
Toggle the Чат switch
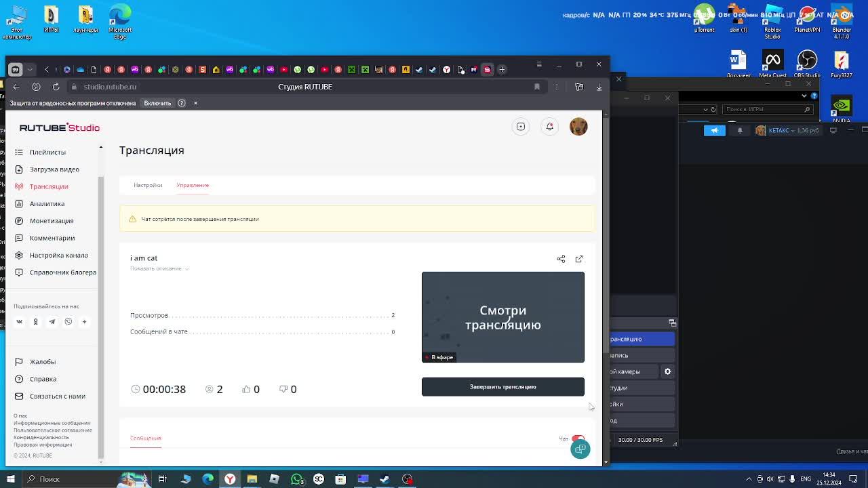[x=578, y=439]
